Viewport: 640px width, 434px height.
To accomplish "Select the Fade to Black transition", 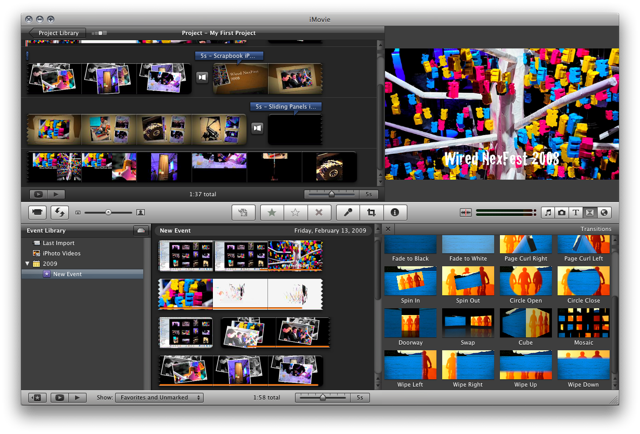I will tap(410, 248).
